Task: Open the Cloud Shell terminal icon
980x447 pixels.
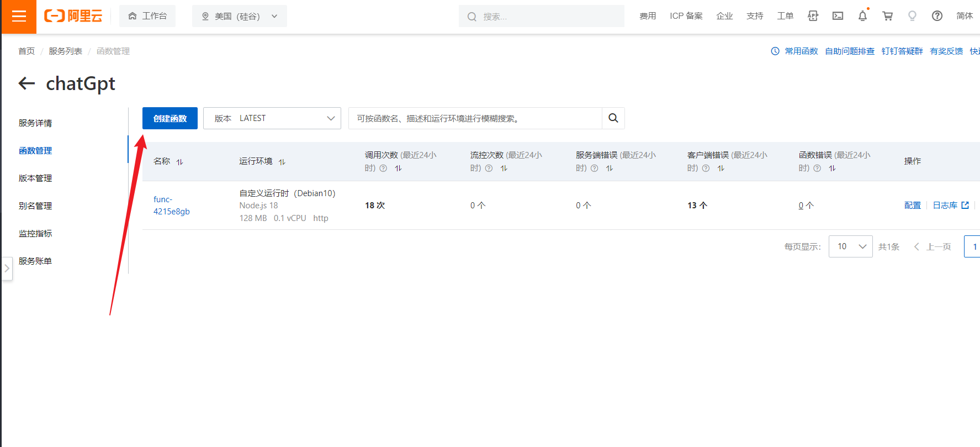Action: point(838,16)
